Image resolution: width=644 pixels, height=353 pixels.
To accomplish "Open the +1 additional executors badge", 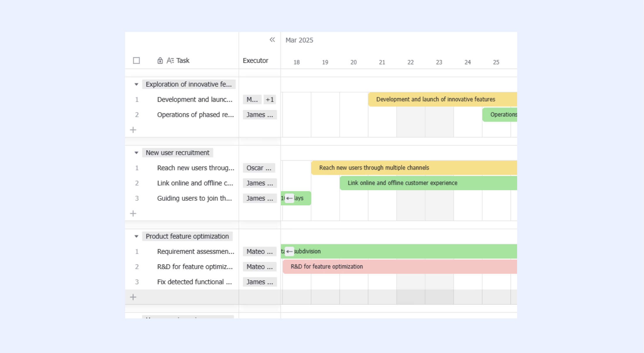I will (x=270, y=99).
